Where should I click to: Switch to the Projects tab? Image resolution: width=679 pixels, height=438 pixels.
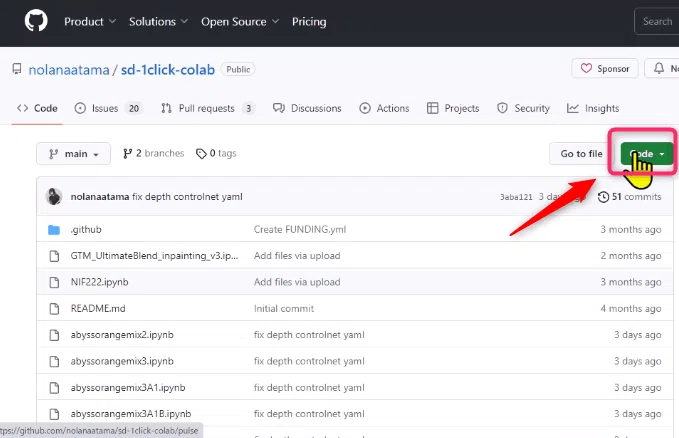[x=453, y=108]
